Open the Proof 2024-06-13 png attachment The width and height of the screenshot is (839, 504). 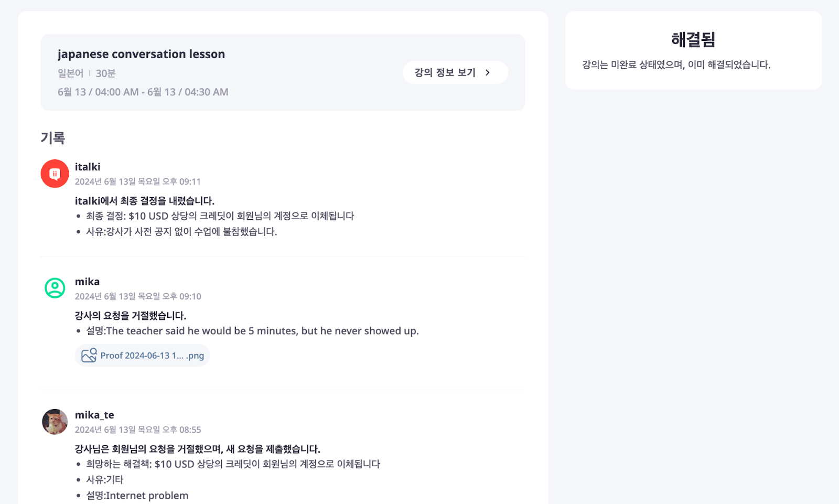pos(143,355)
